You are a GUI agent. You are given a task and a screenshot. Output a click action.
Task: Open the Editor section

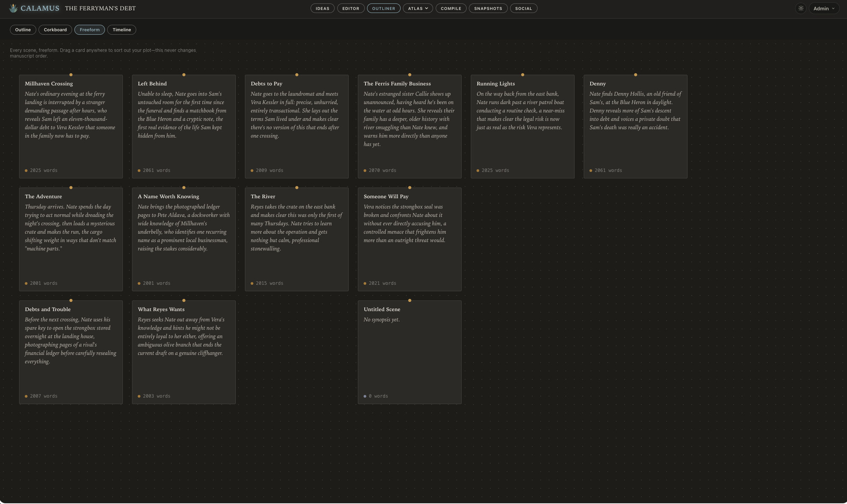coord(351,8)
